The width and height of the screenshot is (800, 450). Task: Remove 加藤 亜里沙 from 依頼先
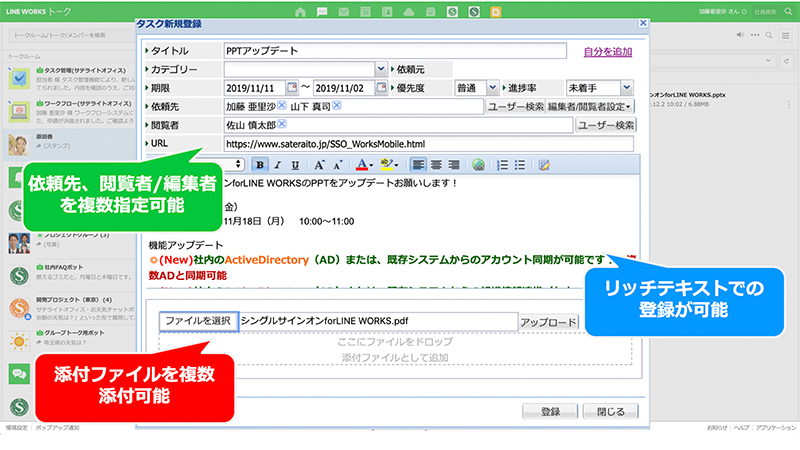(282, 105)
